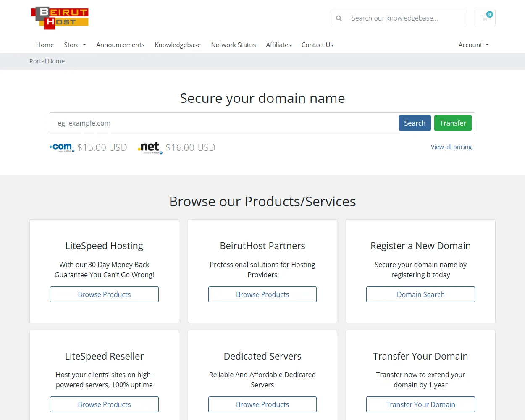Image resolution: width=525 pixels, height=420 pixels.
Task: Browse Products under LiteSpeed Reseller
Action: tap(104, 404)
